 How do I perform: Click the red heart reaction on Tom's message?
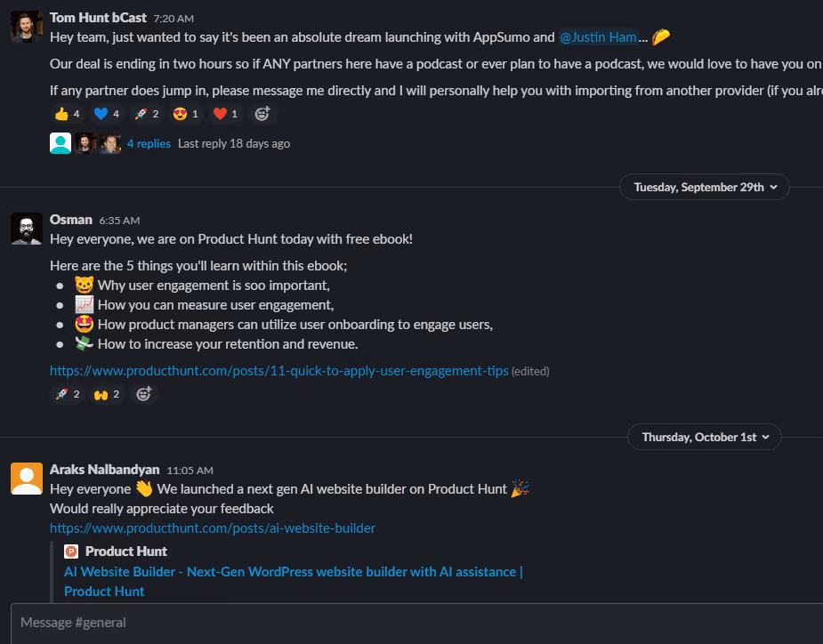click(225, 114)
